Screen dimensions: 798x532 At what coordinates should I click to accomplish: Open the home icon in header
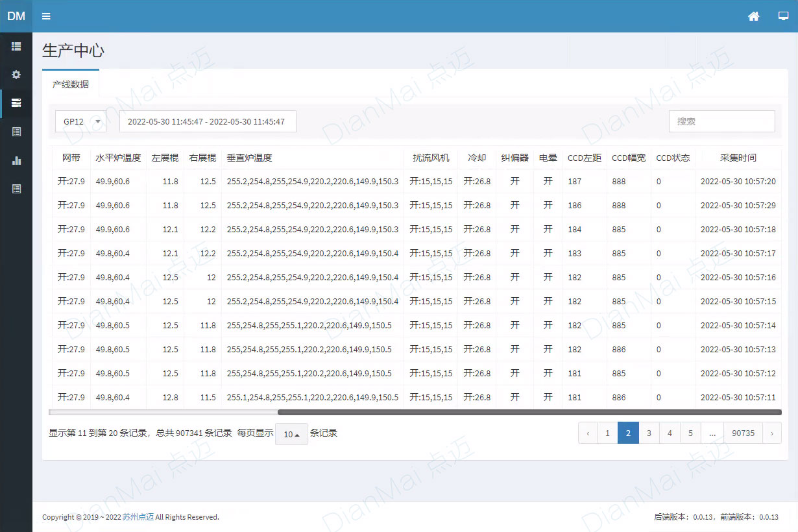point(753,16)
